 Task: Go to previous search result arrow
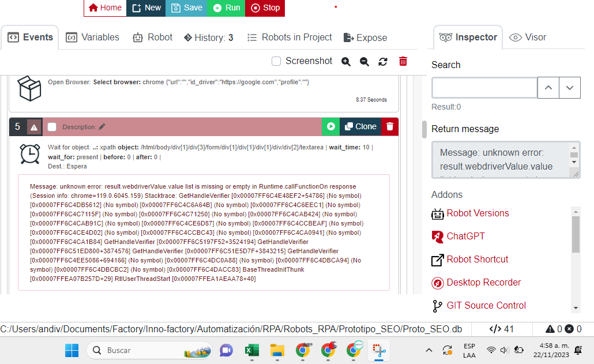coord(548,88)
